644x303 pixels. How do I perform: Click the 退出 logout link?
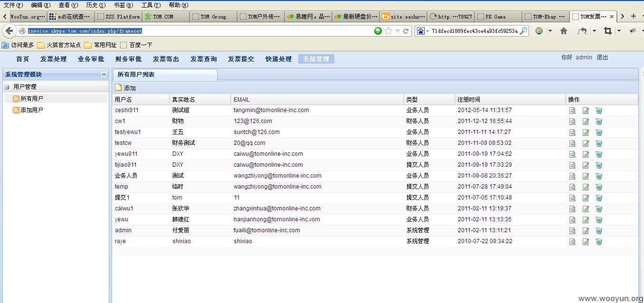tap(602, 57)
